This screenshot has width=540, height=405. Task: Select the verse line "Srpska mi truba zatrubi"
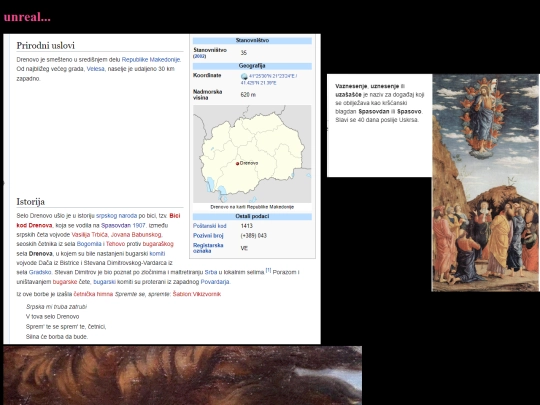(x=56, y=307)
